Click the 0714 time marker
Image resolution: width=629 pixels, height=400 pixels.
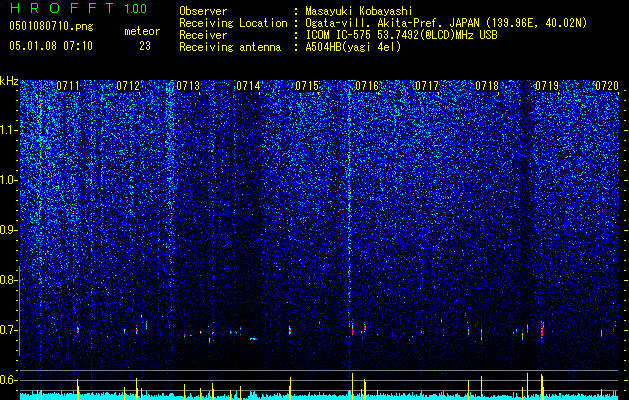(248, 86)
